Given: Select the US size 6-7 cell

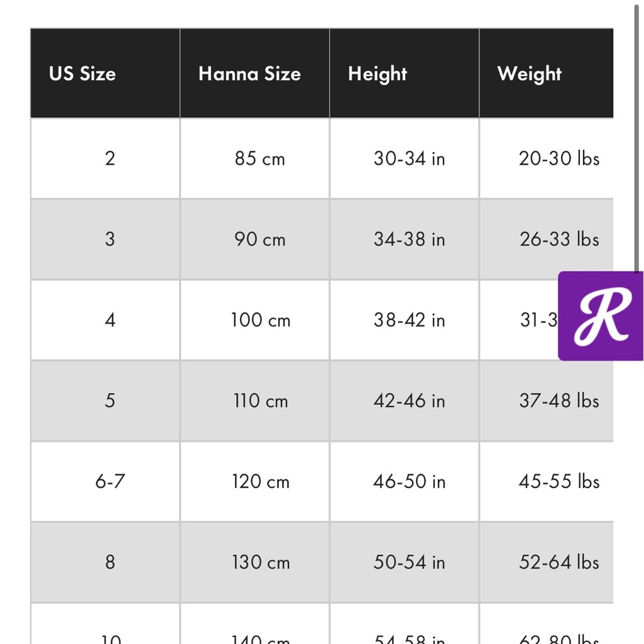Looking at the screenshot, I should click(x=105, y=481).
